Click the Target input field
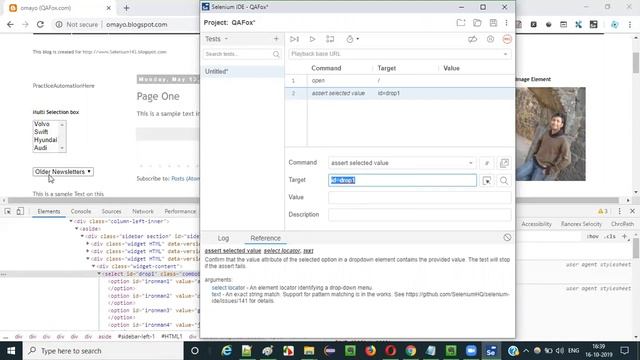The image size is (640, 360). 402,180
